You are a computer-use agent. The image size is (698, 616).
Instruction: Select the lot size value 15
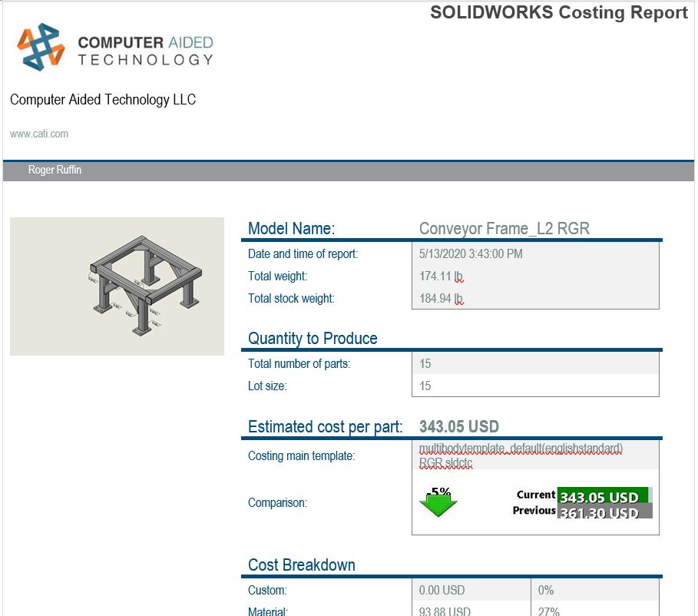click(425, 386)
